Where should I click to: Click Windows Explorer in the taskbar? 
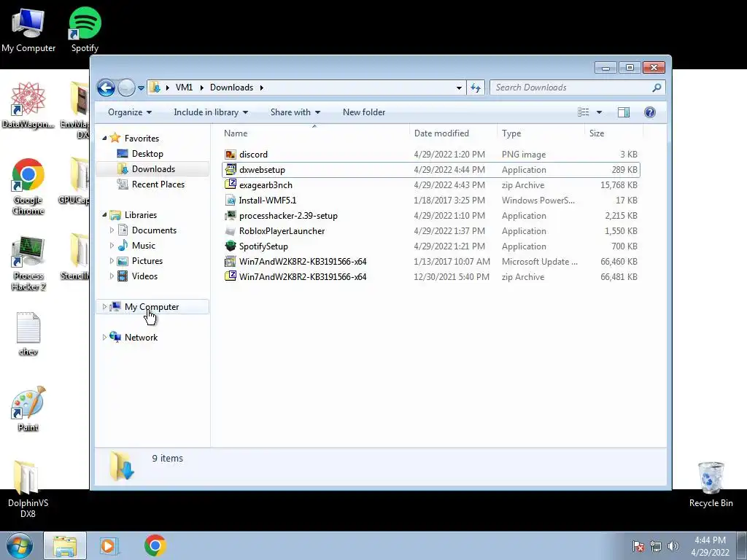pos(65,545)
